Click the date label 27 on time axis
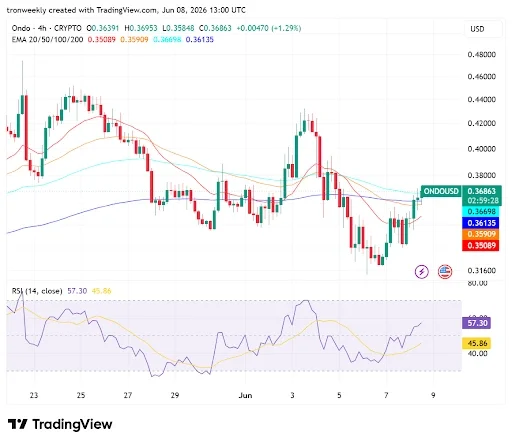Screen dimensions: 512x444 (x=128, y=395)
